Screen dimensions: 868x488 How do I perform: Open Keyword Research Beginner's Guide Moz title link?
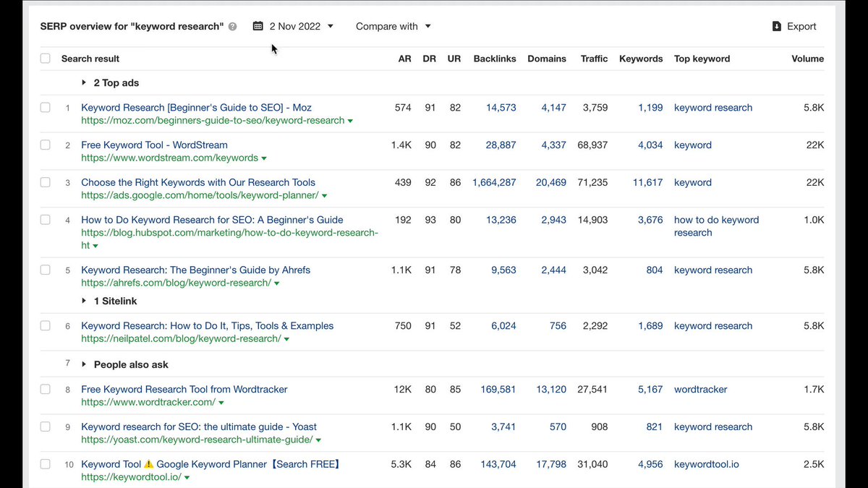click(x=197, y=108)
